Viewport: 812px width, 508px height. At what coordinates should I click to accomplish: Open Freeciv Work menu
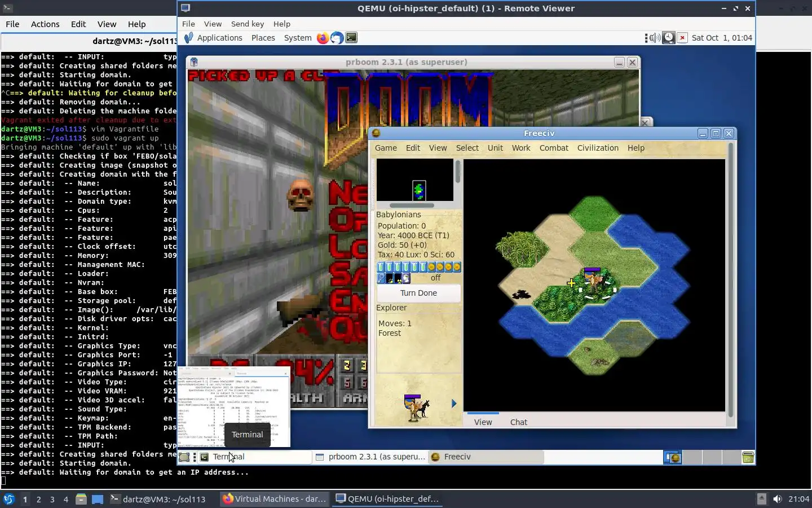[521, 148]
